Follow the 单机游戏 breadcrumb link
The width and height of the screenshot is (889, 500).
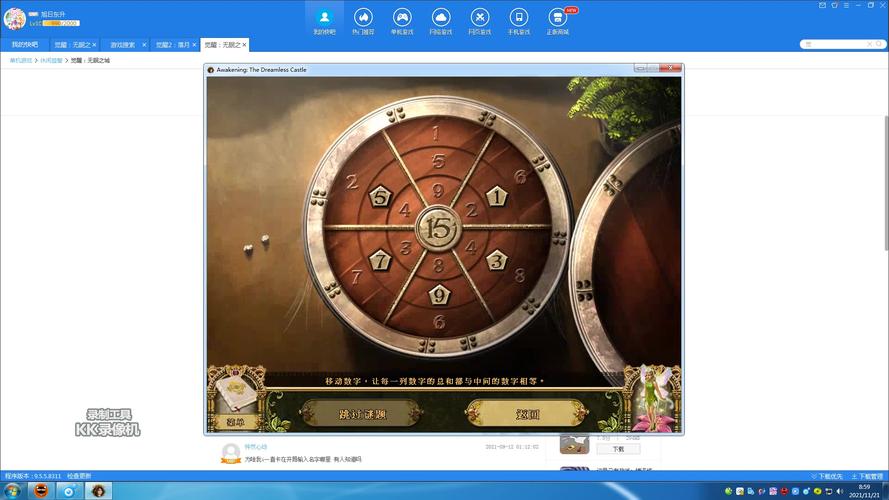20,60
